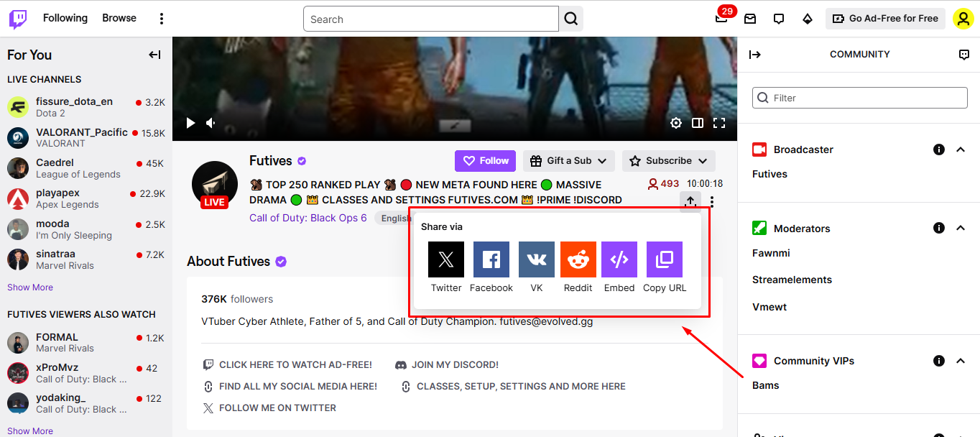Open FORMAL recommended channel
Viewport: 980px width, 437px height.
pyautogui.click(x=86, y=342)
